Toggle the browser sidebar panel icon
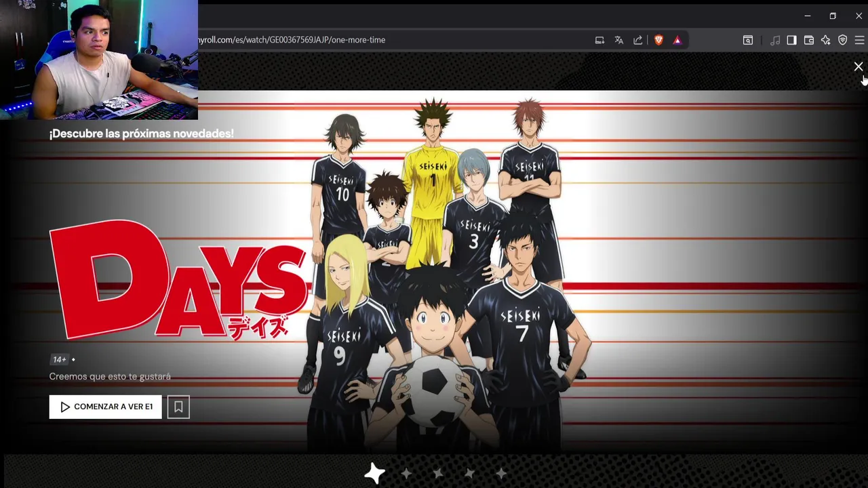868x488 pixels. (791, 40)
